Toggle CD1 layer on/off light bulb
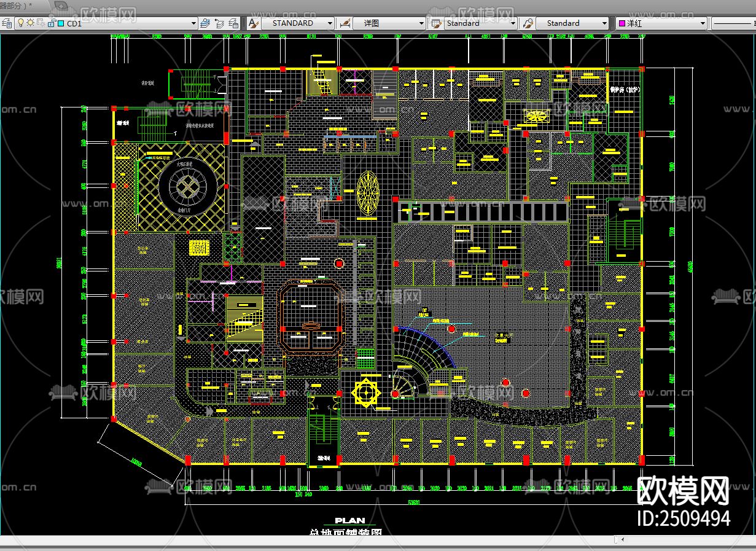The image size is (756, 551). pos(20,23)
